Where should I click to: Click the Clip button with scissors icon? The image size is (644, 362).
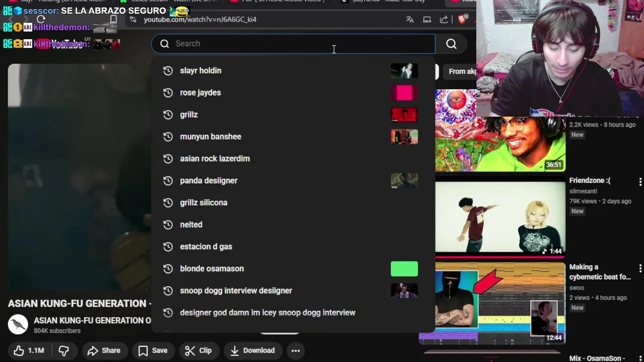pos(198,350)
